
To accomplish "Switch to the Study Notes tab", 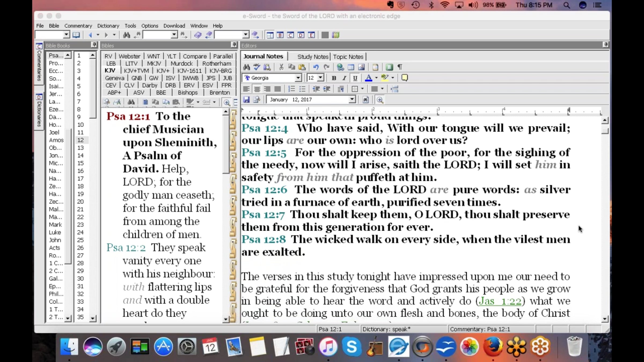I will pos(313,57).
